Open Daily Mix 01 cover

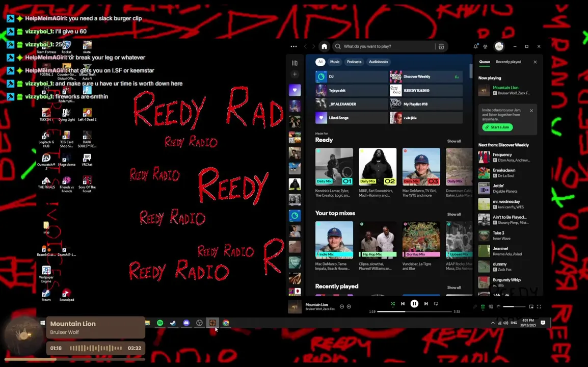[x=334, y=167]
